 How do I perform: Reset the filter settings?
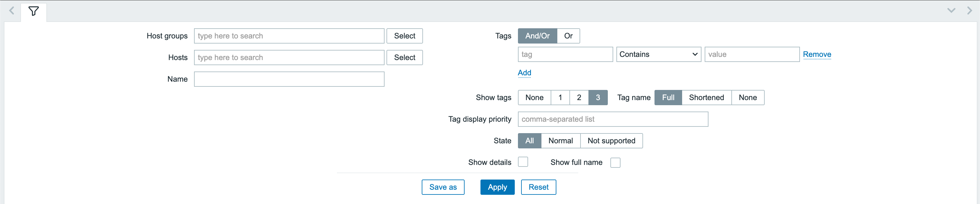coord(538,187)
